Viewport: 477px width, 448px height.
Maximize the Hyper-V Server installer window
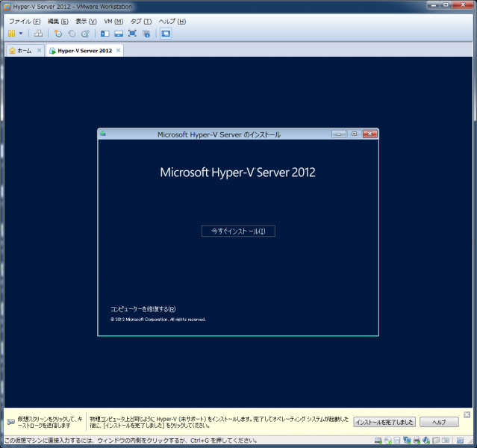pyautogui.click(x=354, y=134)
